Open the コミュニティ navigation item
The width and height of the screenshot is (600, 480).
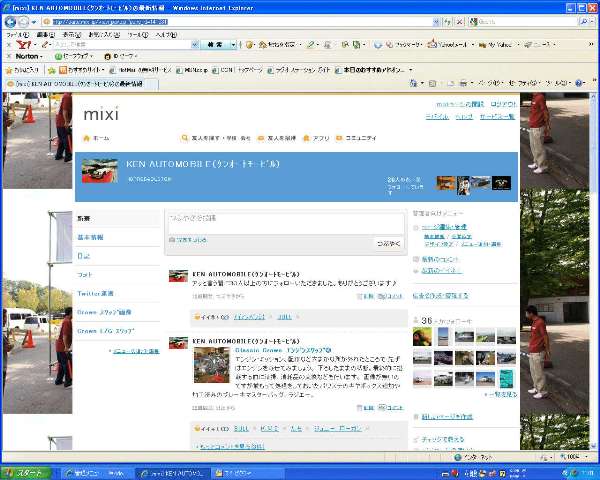356,138
